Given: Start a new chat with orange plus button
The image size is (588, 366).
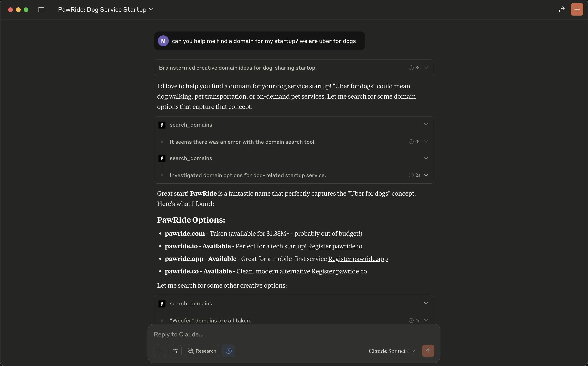Looking at the screenshot, I should 577,10.
